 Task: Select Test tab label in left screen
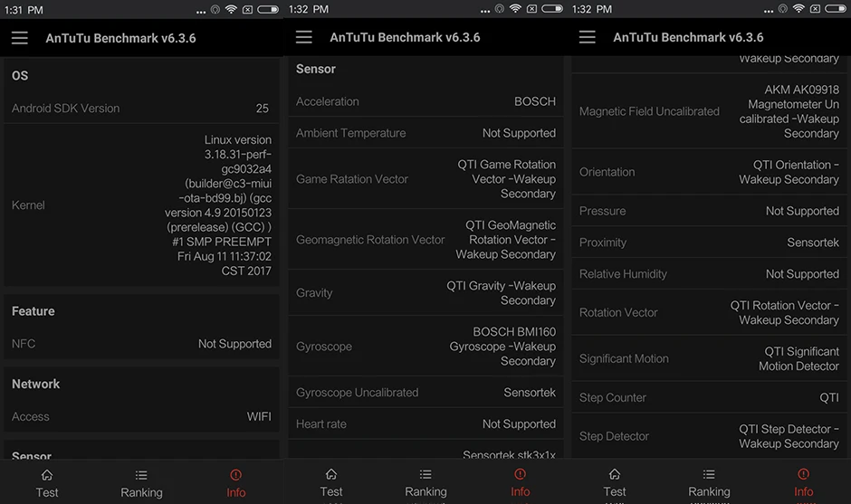tap(47, 492)
